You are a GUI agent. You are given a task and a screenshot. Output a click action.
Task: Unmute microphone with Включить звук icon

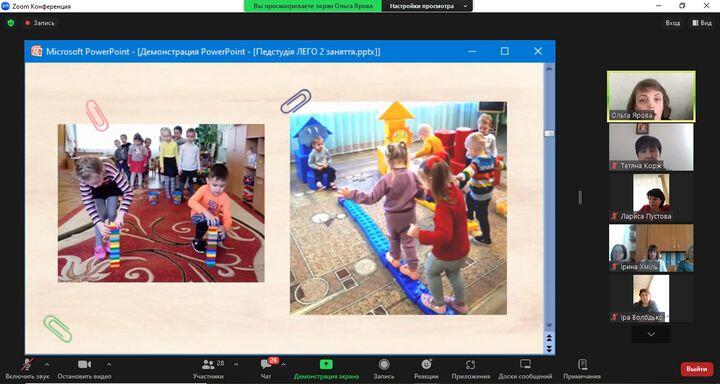tap(28, 365)
